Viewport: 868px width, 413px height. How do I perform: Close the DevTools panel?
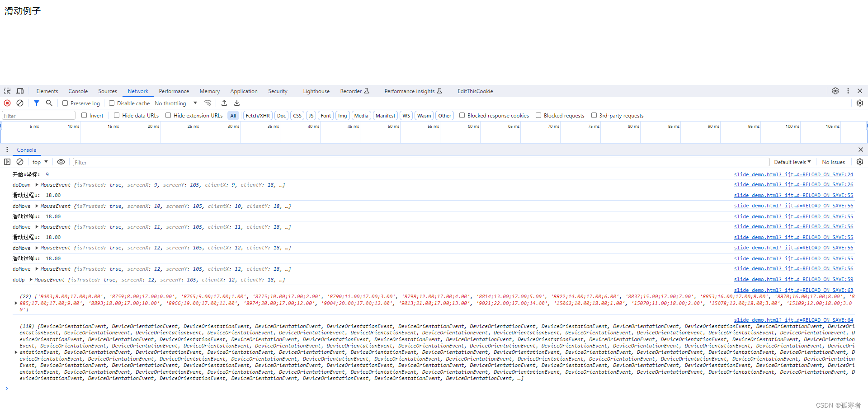click(860, 91)
